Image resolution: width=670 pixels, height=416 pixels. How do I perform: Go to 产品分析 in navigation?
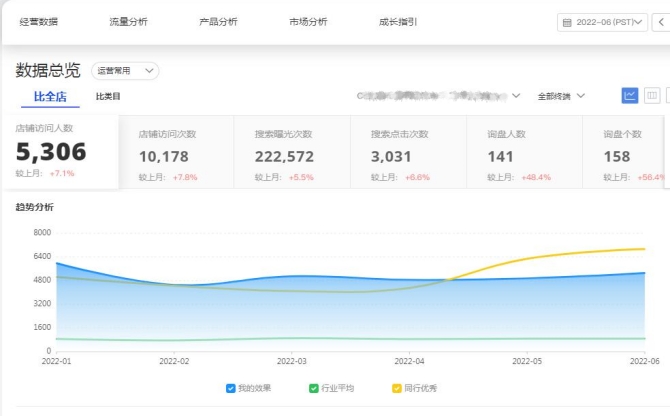[x=218, y=22]
